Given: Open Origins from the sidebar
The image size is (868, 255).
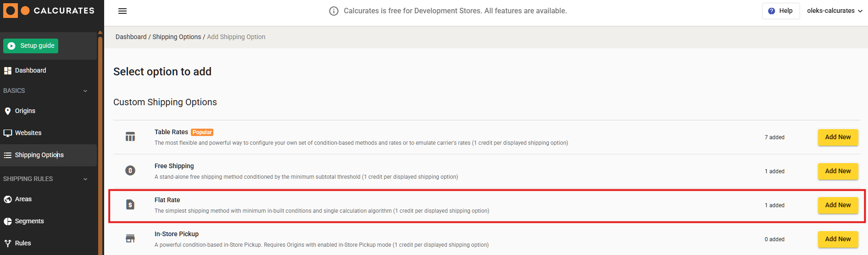Looking at the screenshot, I should pos(25,111).
